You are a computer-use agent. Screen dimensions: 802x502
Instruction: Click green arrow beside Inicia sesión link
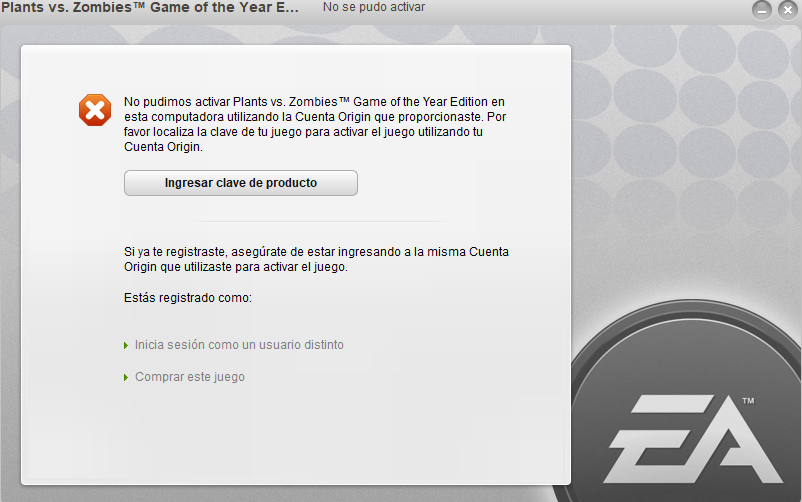(x=126, y=346)
